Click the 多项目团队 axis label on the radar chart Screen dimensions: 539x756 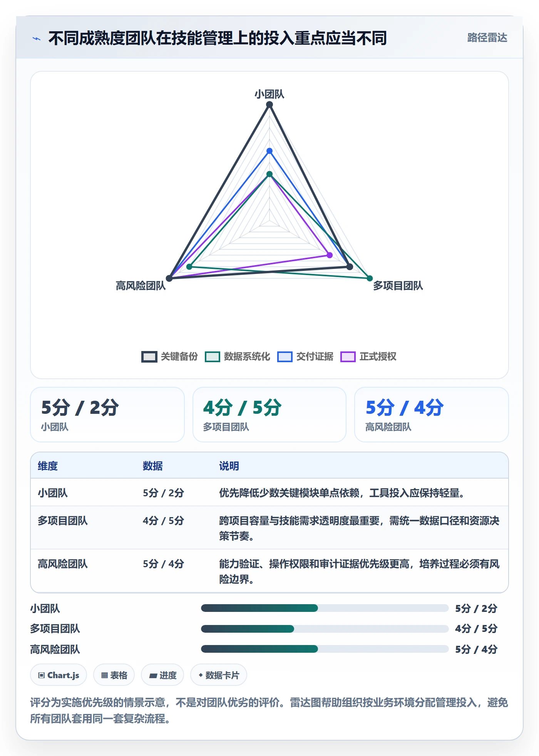click(398, 286)
